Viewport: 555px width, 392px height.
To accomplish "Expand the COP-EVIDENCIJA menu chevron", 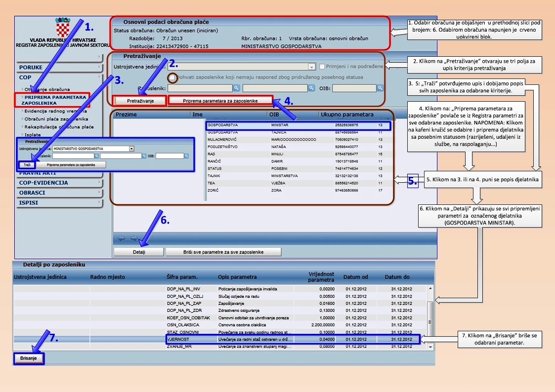I will (x=99, y=182).
